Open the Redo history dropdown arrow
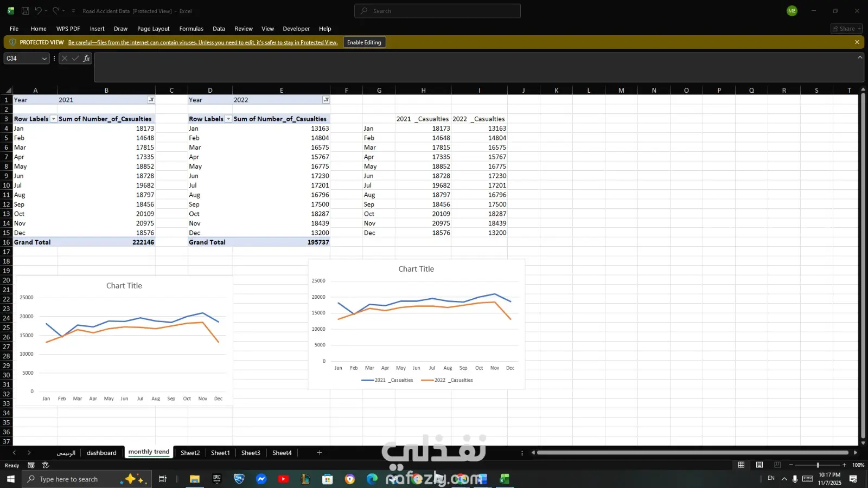Image resolution: width=868 pixels, height=488 pixels. pos(63,11)
